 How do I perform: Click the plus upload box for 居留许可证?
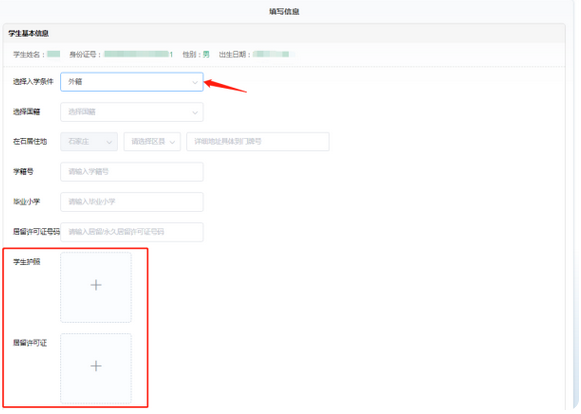[x=96, y=368]
